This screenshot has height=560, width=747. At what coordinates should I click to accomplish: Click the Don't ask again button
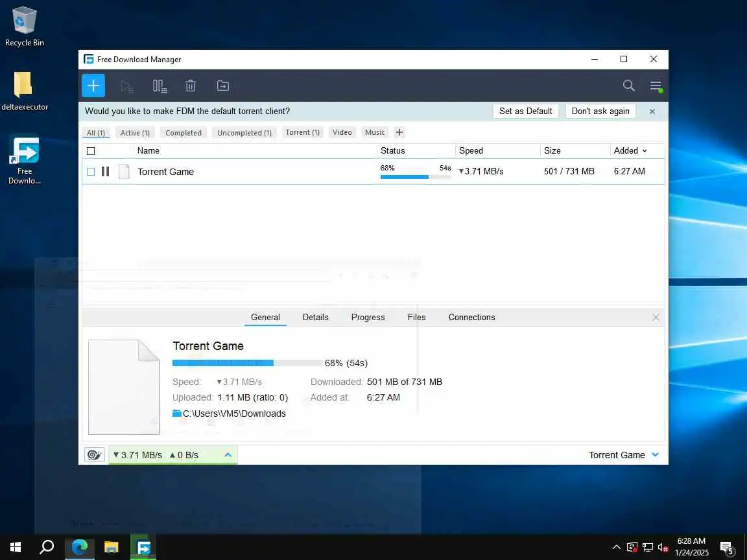tap(600, 111)
